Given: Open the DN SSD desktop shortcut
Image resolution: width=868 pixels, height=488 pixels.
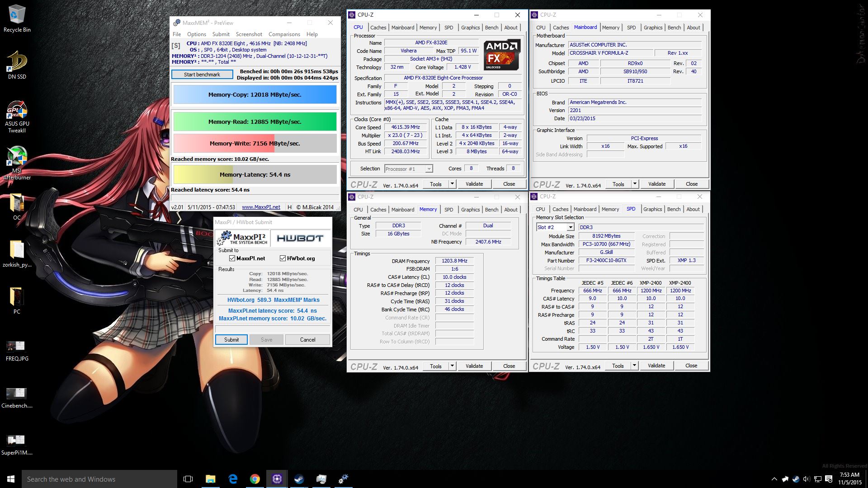Looking at the screenshot, I should (17, 66).
